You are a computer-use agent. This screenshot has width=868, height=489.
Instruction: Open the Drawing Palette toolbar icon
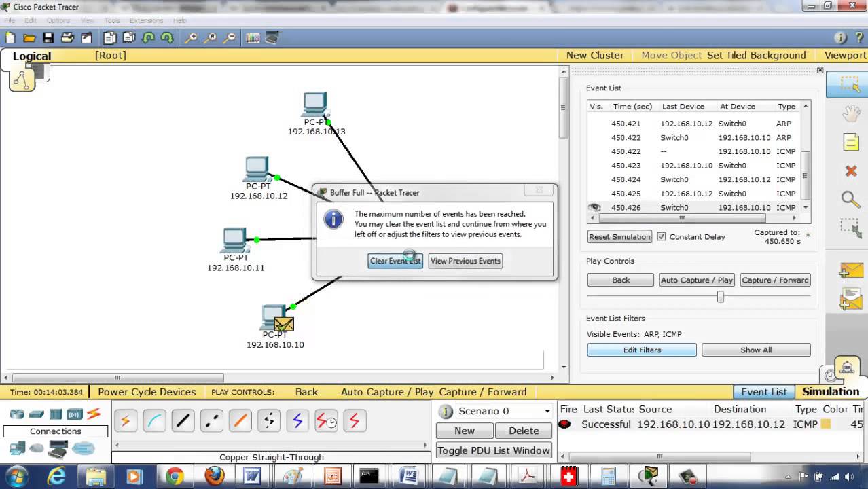[x=253, y=38]
